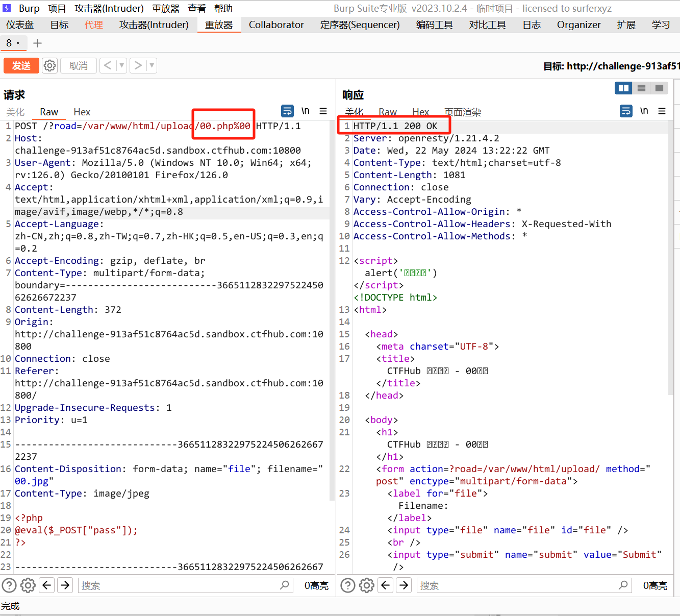This screenshot has height=616, width=680.
Task: Go to previous match in request search
Action: coord(47,585)
